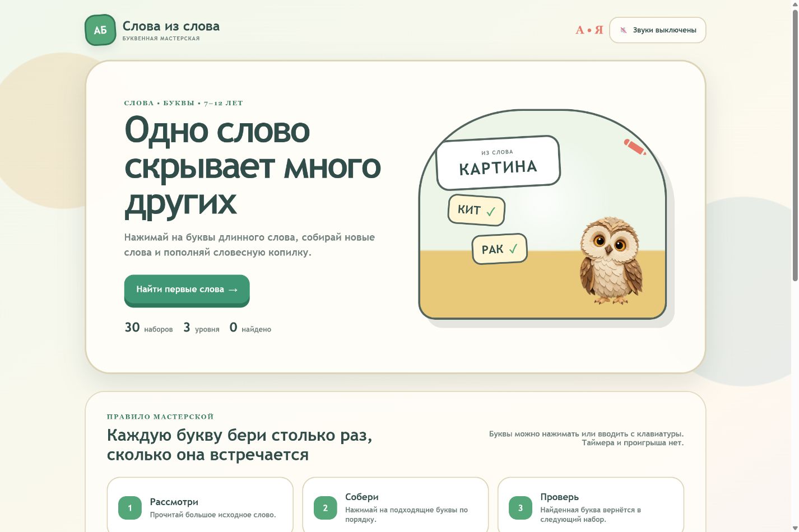Screen dimensions: 799x532
Task: Click the muted speaker icon
Action: (624, 30)
